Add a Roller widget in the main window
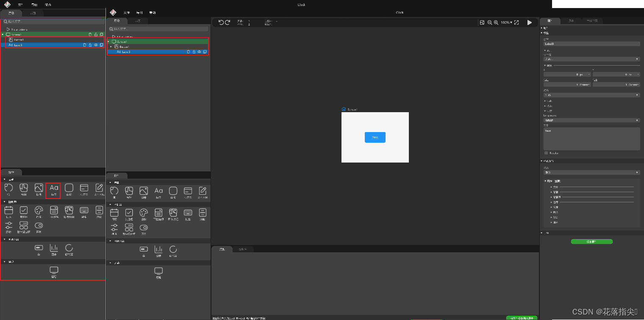644x320 pixels. click(x=203, y=214)
